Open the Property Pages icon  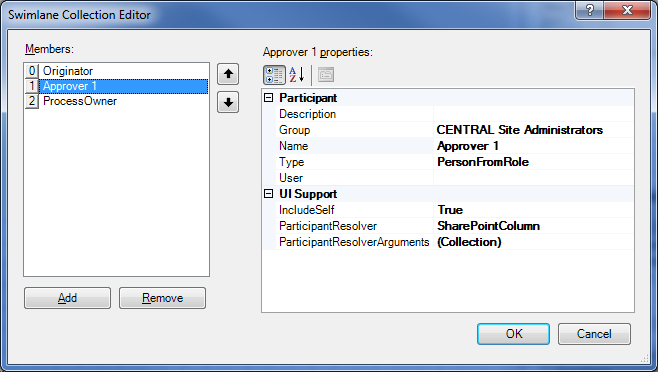tap(326, 75)
